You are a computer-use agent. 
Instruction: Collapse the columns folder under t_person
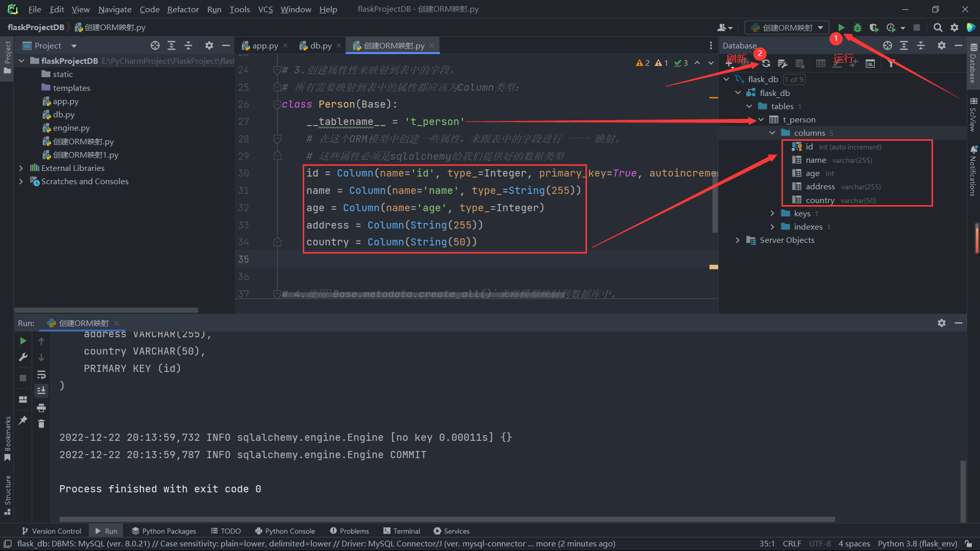point(772,133)
